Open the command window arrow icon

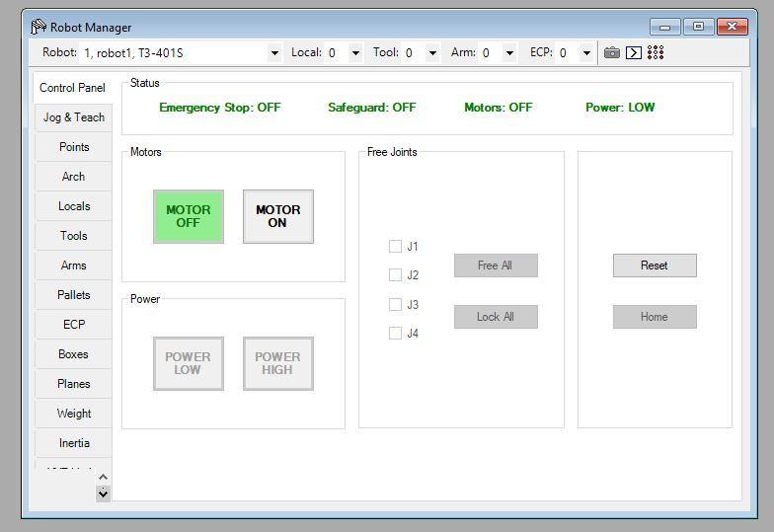coord(634,52)
